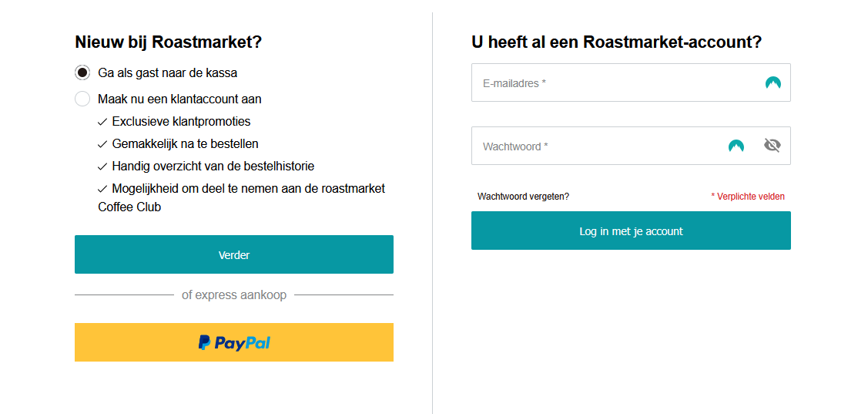Click the checkmark beside 'Exclusieve klantpromoties'

(x=102, y=122)
